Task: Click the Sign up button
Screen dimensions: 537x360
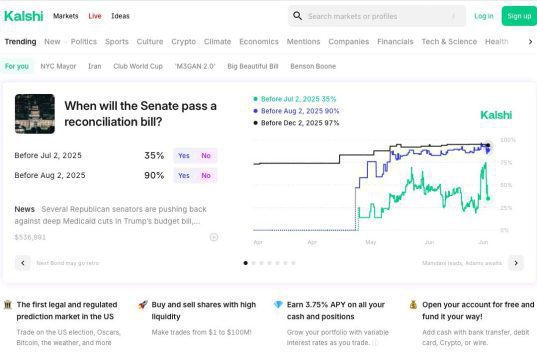Action: [x=519, y=16]
